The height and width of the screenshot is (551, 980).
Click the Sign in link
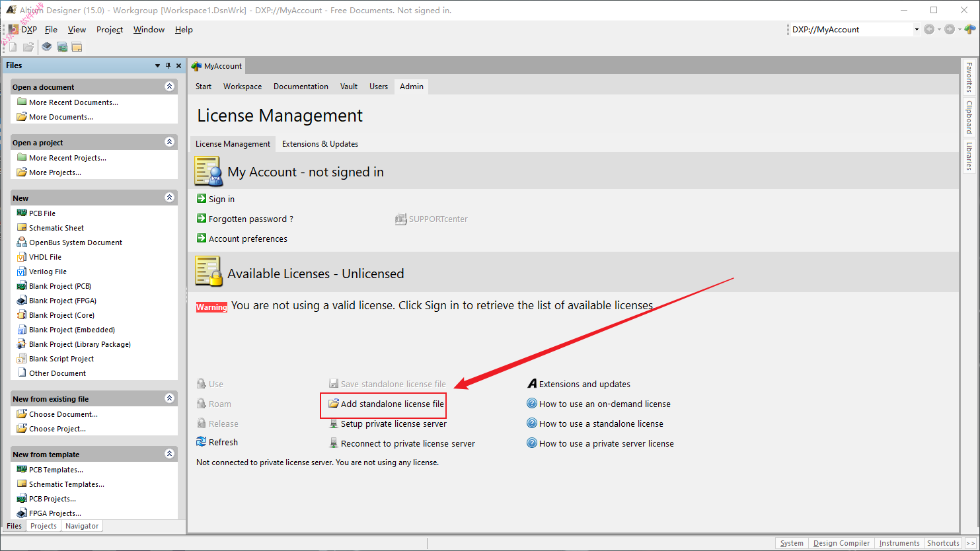(x=221, y=199)
